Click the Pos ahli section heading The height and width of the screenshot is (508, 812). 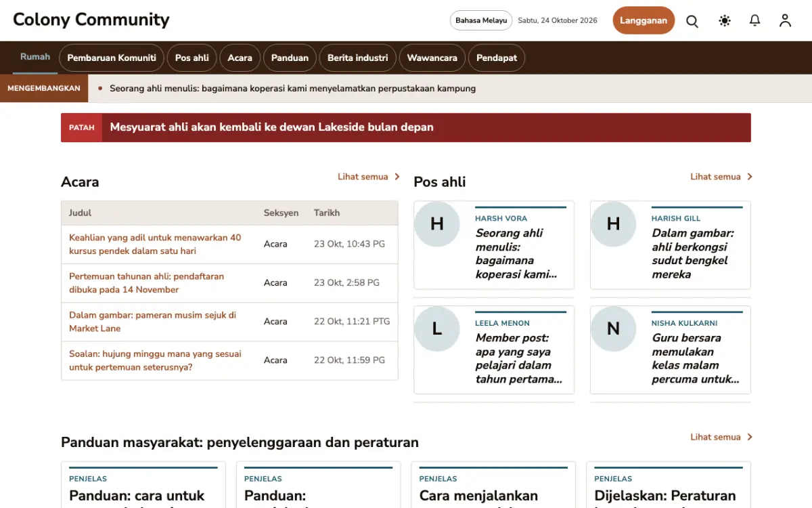pyautogui.click(x=440, y=182)
